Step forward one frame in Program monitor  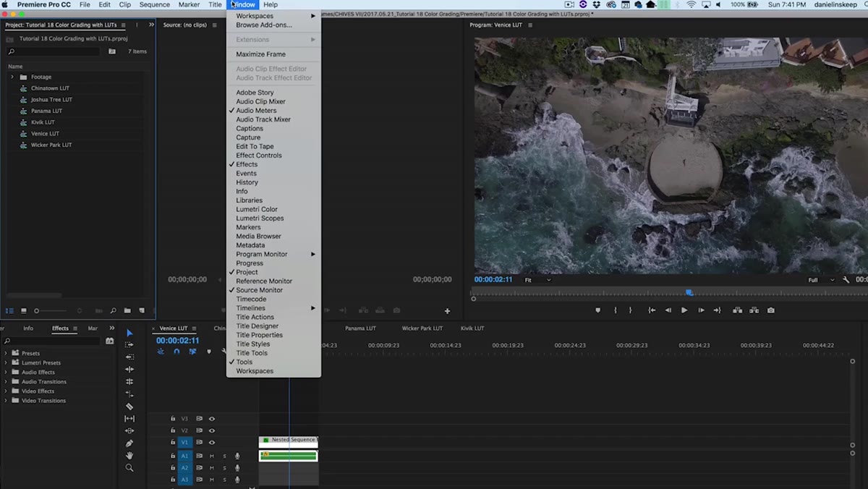tap(701, 310)
